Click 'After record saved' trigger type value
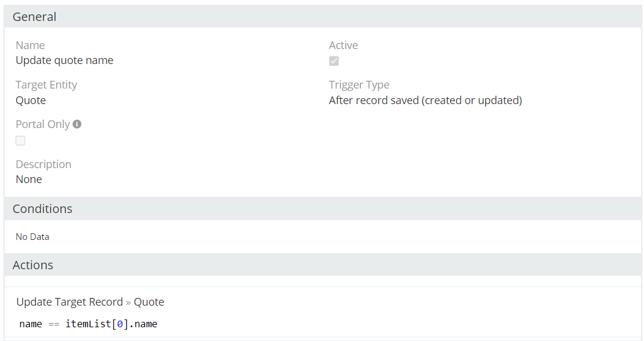The height and width of the screenshot is (341, 644). point(425,101)
